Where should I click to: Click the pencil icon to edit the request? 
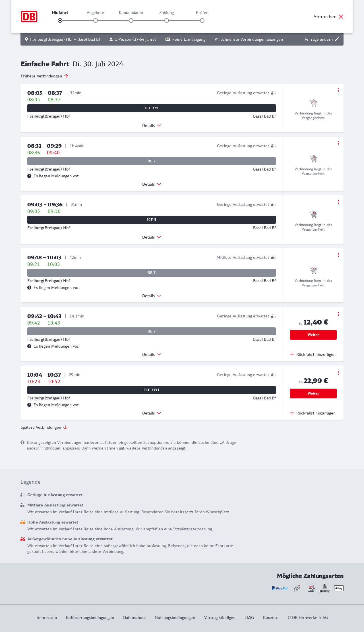[337, 39]
